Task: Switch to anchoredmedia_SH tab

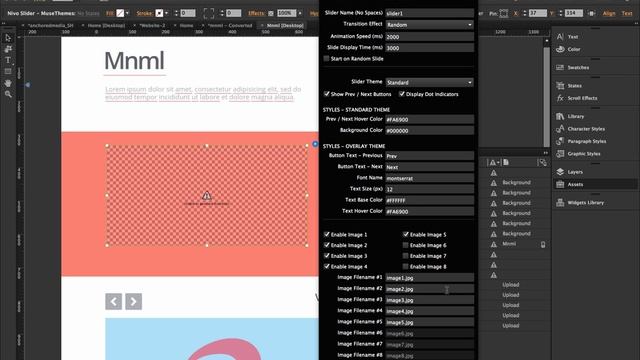Action: (51, 25)
